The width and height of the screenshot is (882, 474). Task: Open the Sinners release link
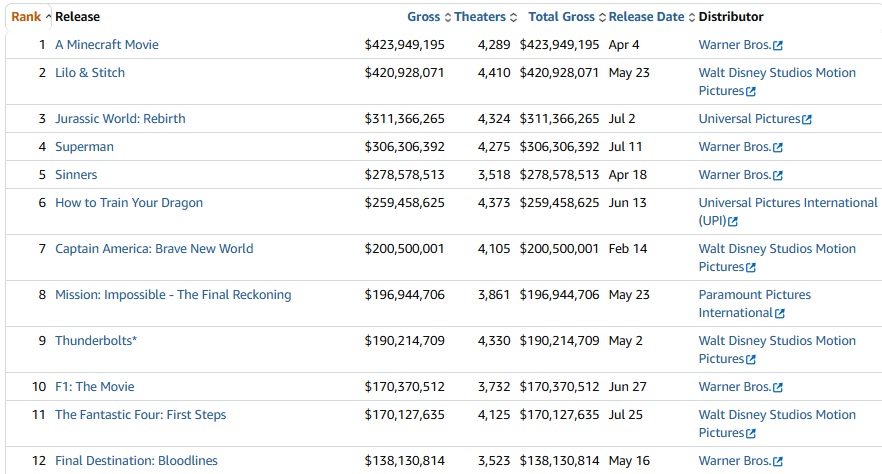click(x=76, y=175)
